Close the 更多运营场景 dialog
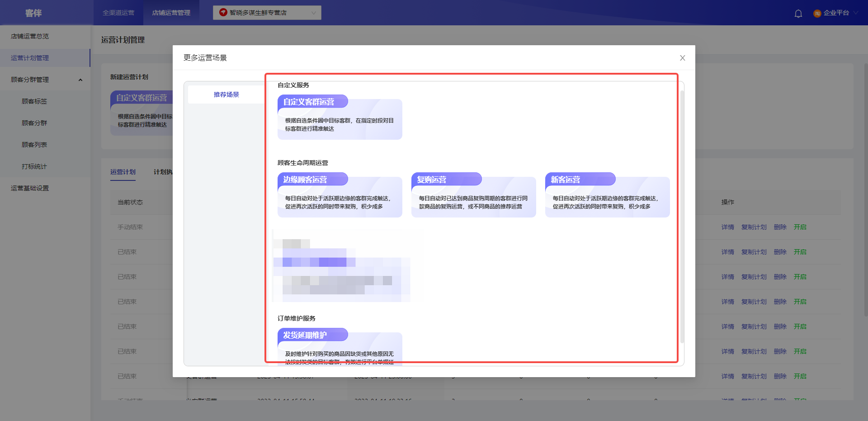The image size is (868, 421). click(x=683, y=58)
